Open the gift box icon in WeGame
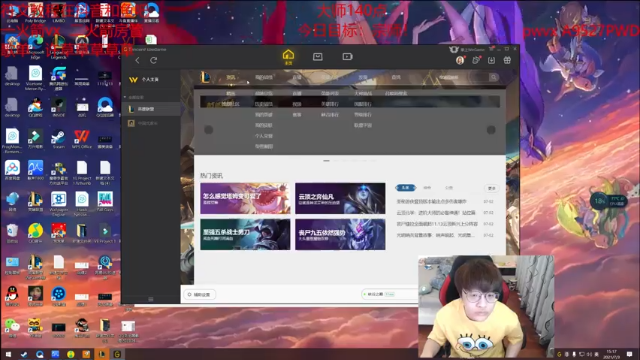 pyautogui.click(x=507, y=60)
